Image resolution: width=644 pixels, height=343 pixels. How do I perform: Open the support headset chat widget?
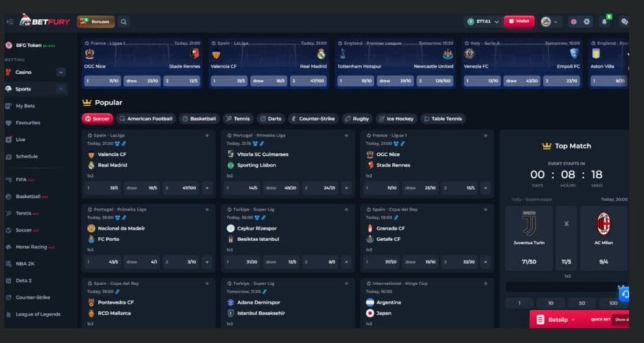[625, 295]
